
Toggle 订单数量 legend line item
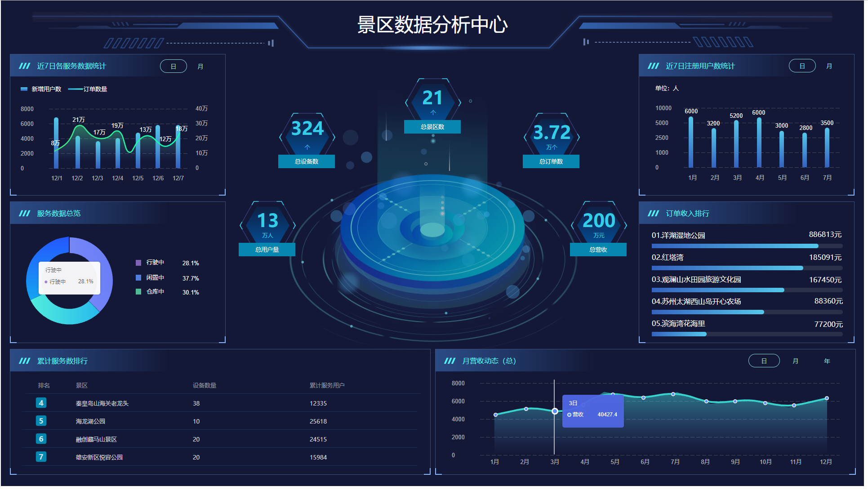[88, 89]
